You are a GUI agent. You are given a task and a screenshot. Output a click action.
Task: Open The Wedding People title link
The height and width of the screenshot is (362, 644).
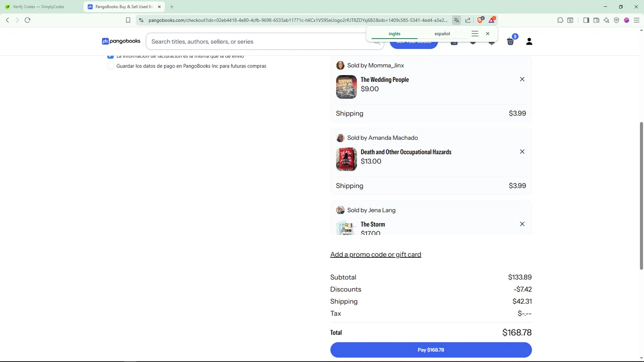[x=385, y=80]
